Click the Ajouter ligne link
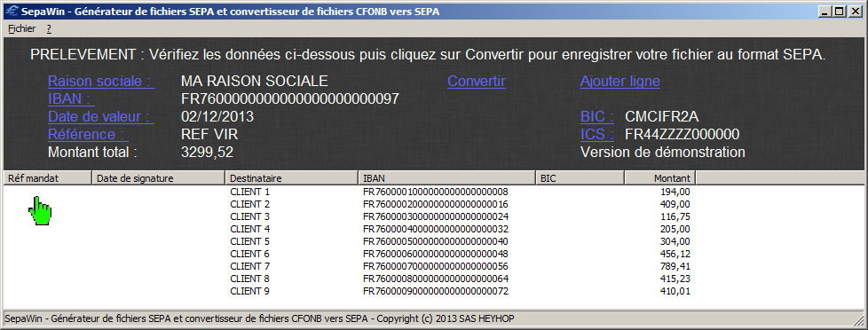This screenshot has width=868, height=330. [x=620, y=82]
